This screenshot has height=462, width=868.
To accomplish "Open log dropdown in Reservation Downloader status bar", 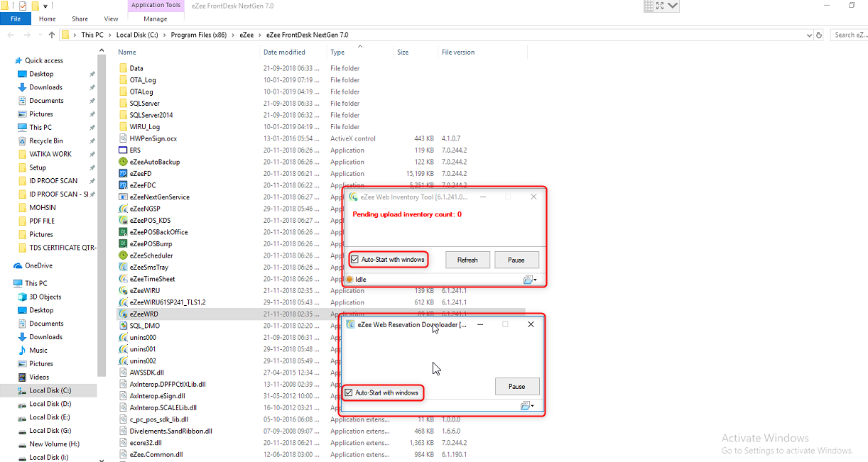I will click(527, 406).
